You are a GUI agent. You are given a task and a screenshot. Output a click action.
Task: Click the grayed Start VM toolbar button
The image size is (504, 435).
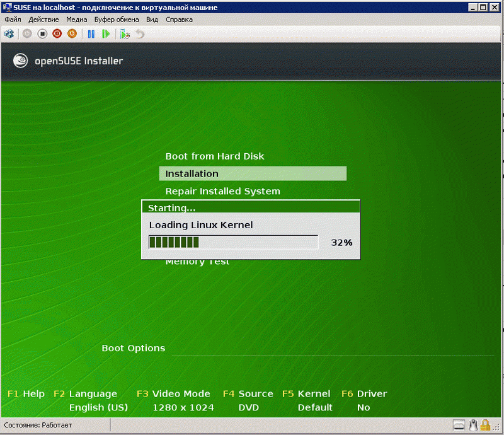27,34
